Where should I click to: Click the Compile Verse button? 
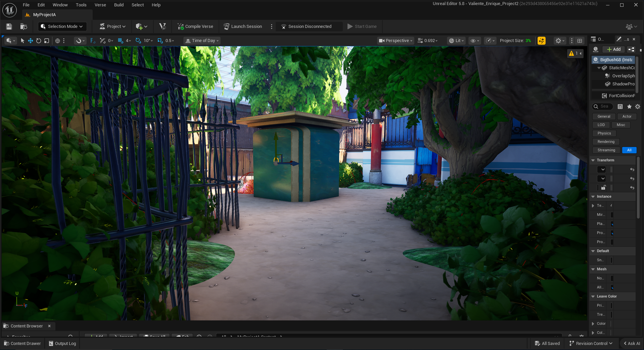195,27
